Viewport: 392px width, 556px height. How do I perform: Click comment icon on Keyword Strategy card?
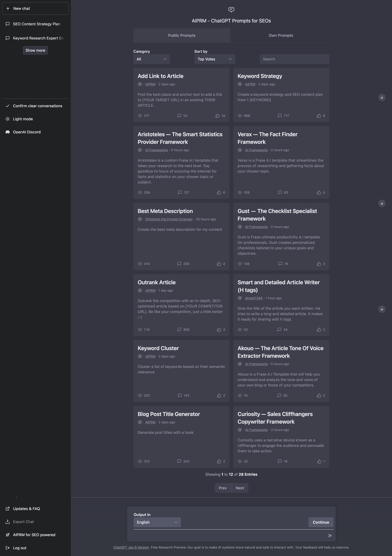click(280, 116)
